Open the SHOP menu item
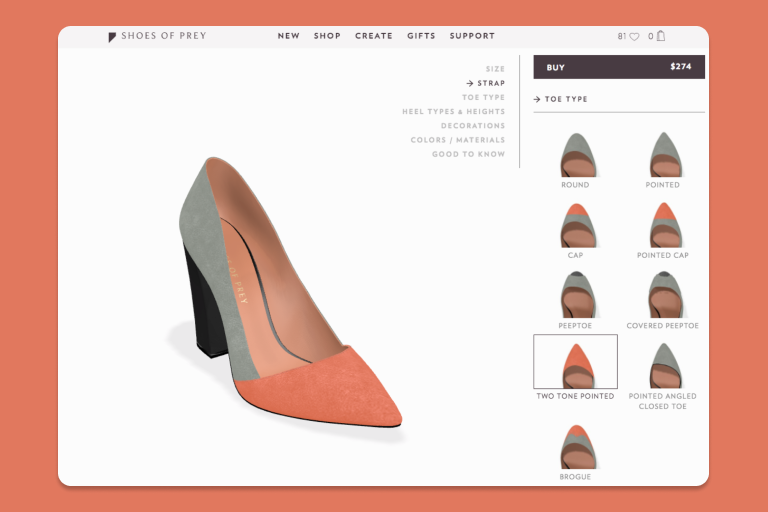 pos(327,36)
